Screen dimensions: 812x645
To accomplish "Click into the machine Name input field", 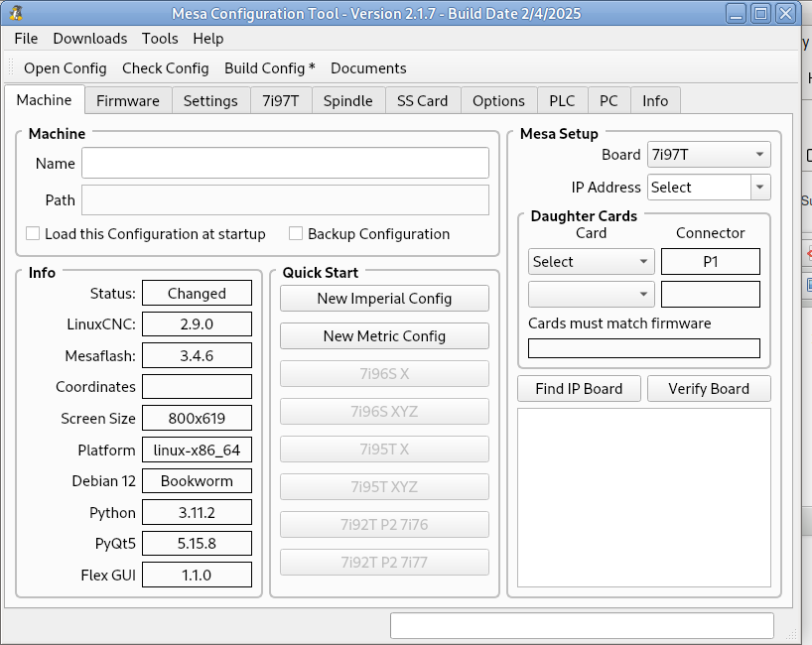I will 285,163.
